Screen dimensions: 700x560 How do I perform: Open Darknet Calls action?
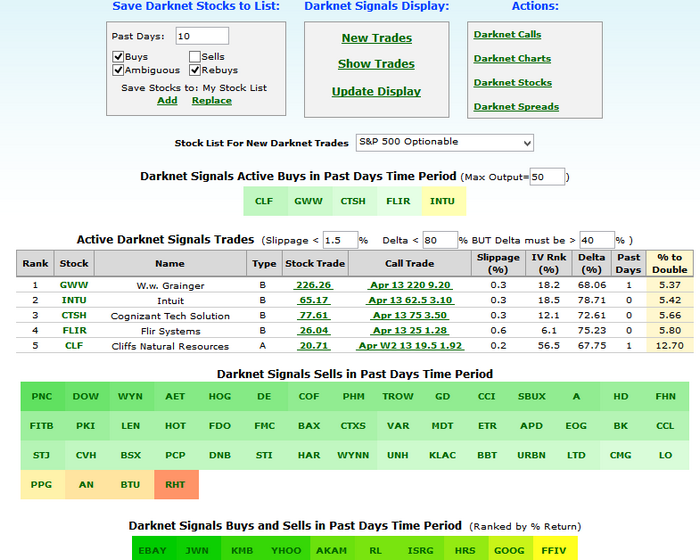[507, 34]
